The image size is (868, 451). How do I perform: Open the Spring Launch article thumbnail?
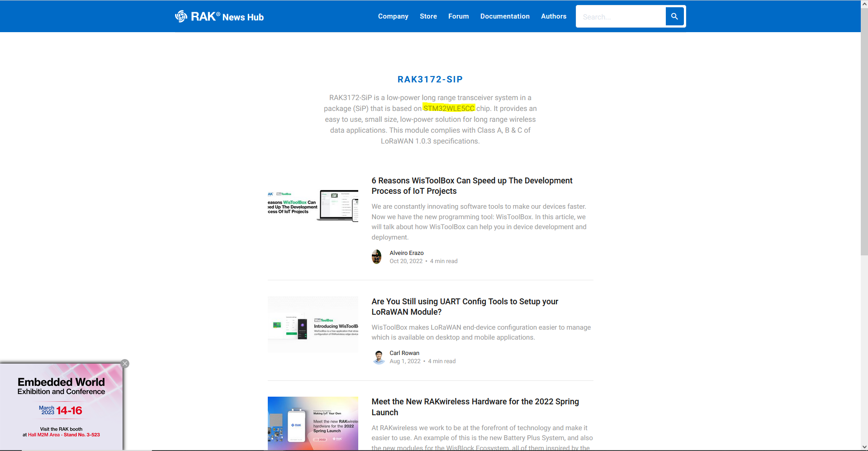[313, 423]
